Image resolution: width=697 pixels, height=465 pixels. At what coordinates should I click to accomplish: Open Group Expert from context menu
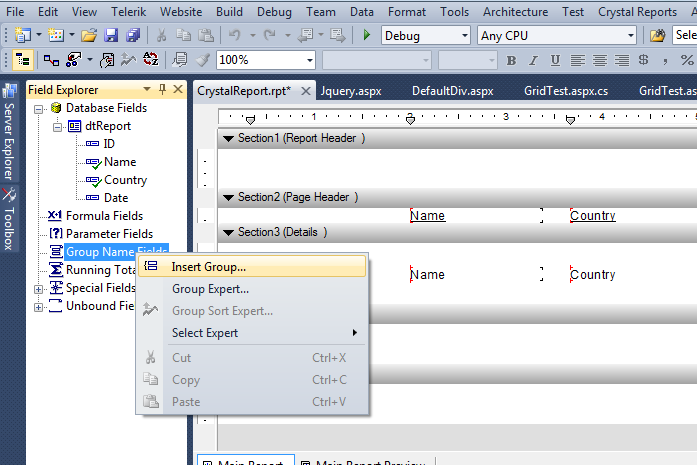coord(210,289)
